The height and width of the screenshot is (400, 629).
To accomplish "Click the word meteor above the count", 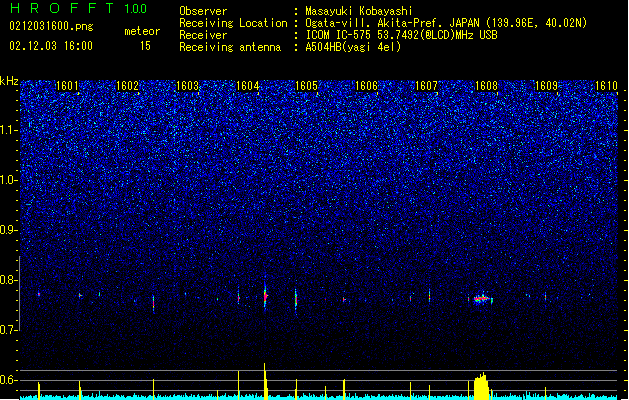I will pos(142,31).
